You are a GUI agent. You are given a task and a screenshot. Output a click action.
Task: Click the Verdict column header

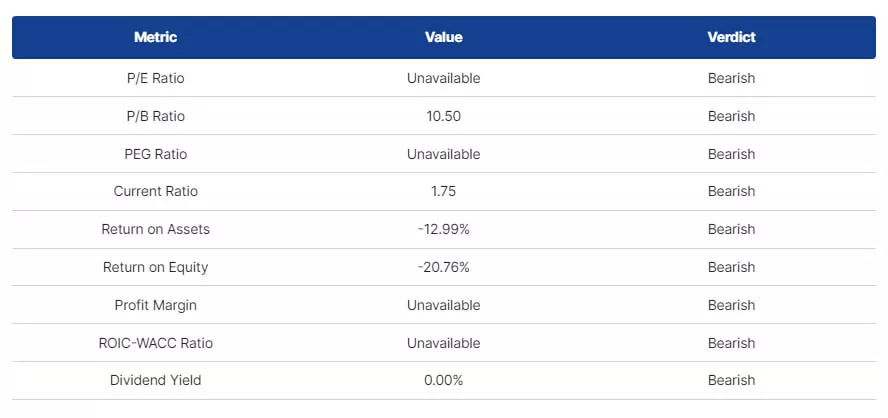point(731,37)
